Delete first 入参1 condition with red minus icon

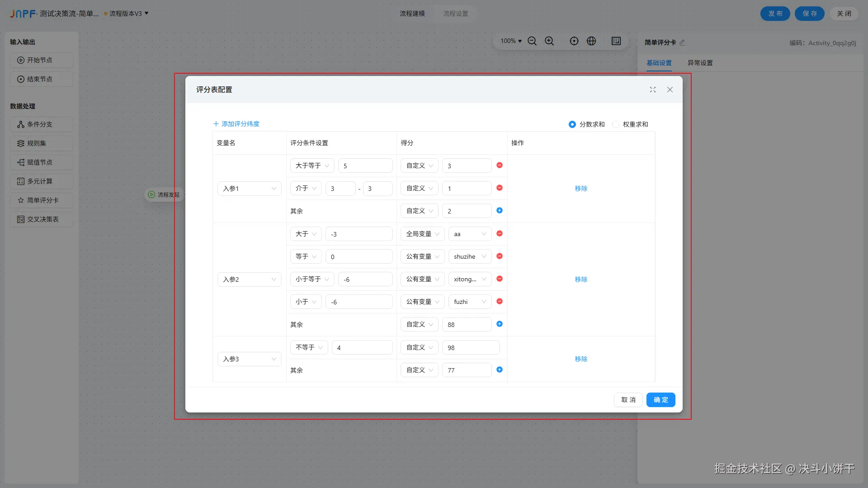(x=500, y=166)
